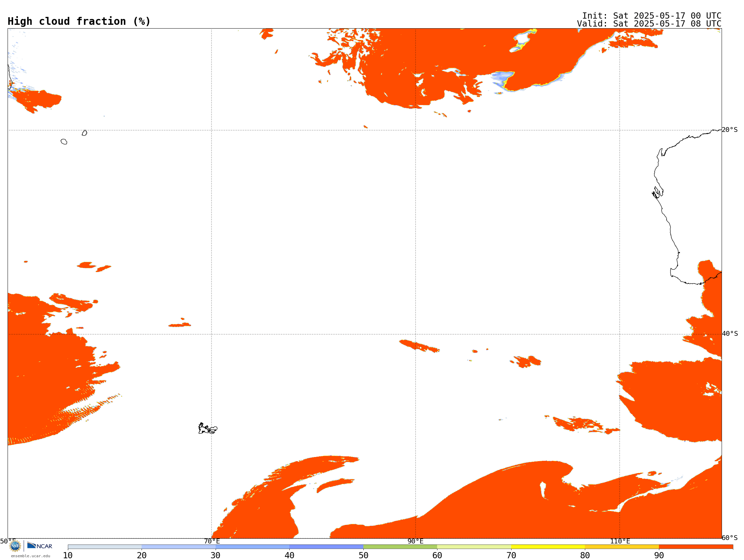
Task: Click the 40°S latitude label
Action: pos(730,334)
